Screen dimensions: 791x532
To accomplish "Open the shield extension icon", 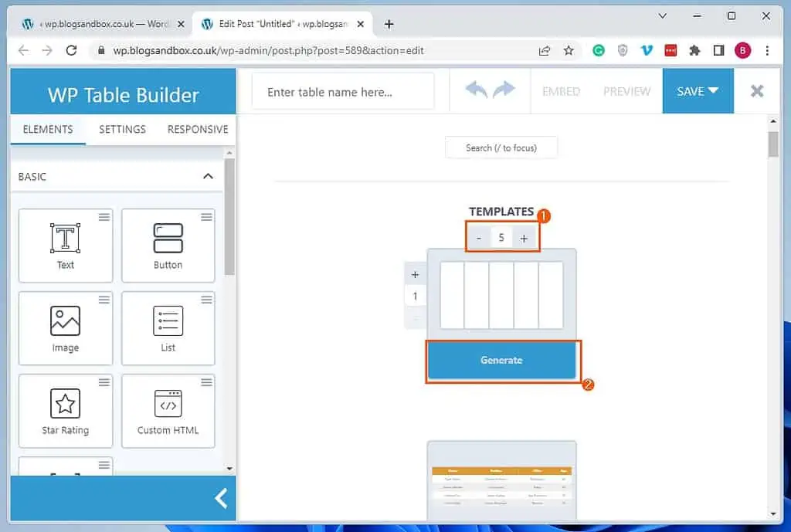I will pos(623,50).
